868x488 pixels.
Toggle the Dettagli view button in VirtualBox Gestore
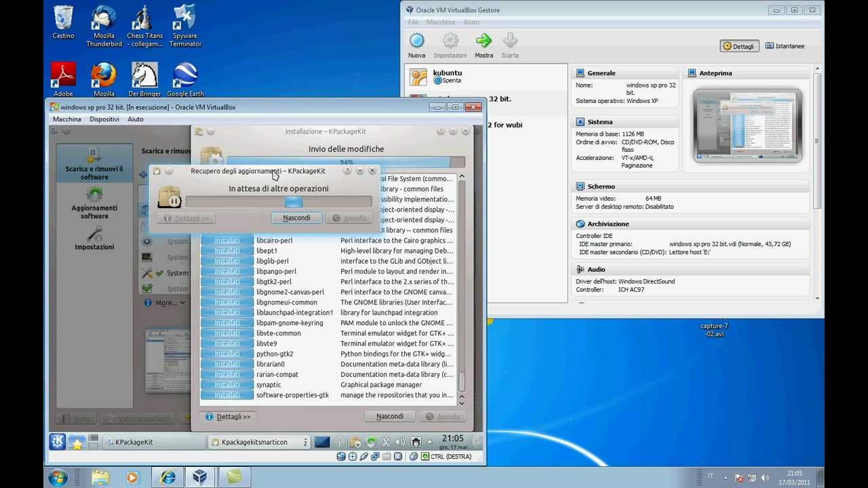pyautogui.click(x=739, y=46)
